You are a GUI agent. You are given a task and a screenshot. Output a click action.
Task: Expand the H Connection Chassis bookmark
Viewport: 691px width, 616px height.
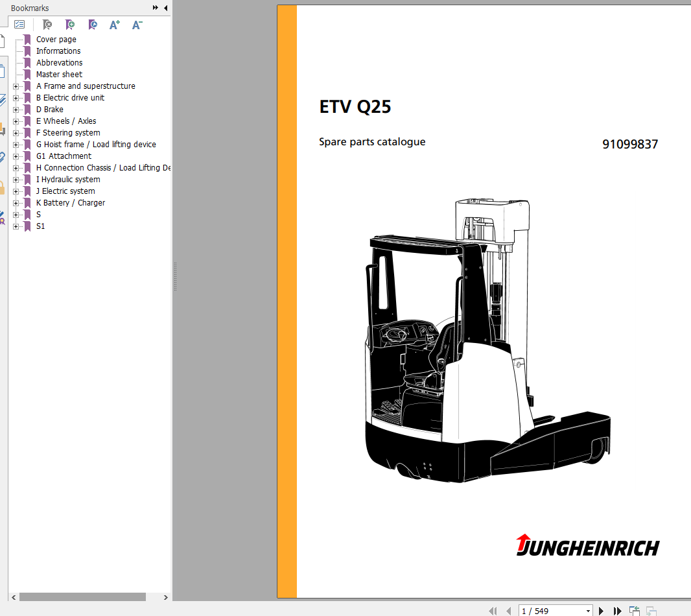click(16, 168)
